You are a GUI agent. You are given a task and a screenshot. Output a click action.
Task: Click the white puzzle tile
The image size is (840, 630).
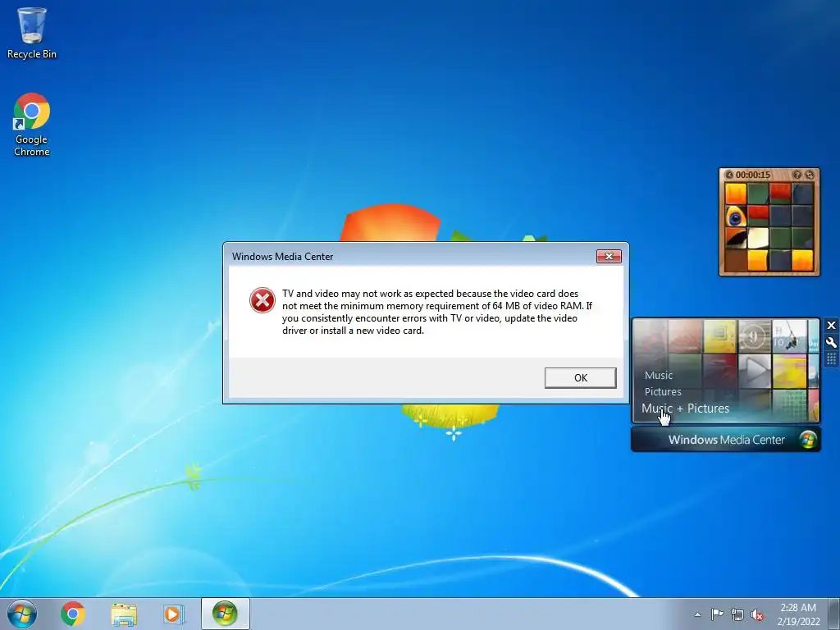(758, 239)
